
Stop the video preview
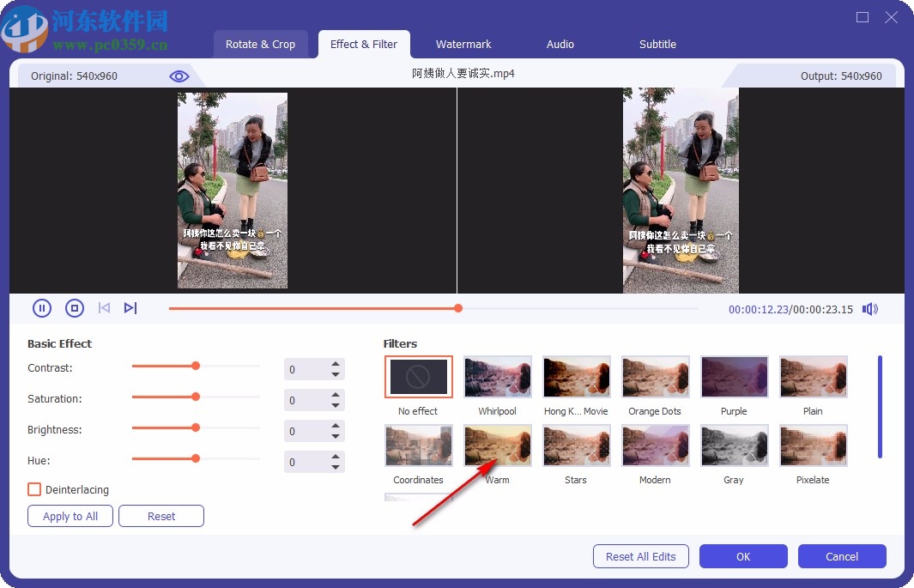[x=75, y=307]
